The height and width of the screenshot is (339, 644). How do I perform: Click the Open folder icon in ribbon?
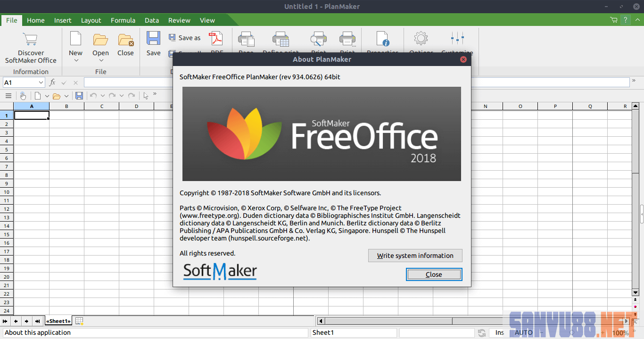pos(100,39)
